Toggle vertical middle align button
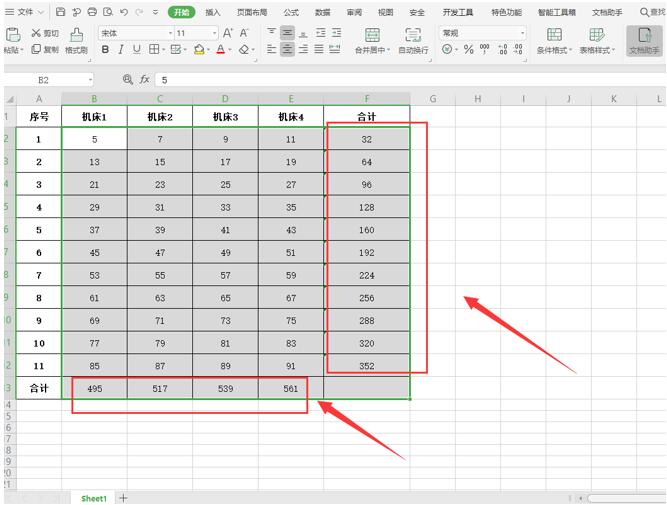 click(287, 33)
